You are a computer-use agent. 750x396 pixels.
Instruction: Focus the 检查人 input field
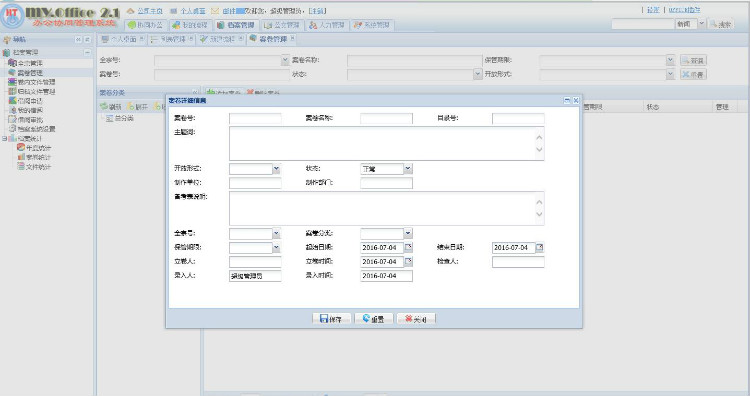click(518, 262)
